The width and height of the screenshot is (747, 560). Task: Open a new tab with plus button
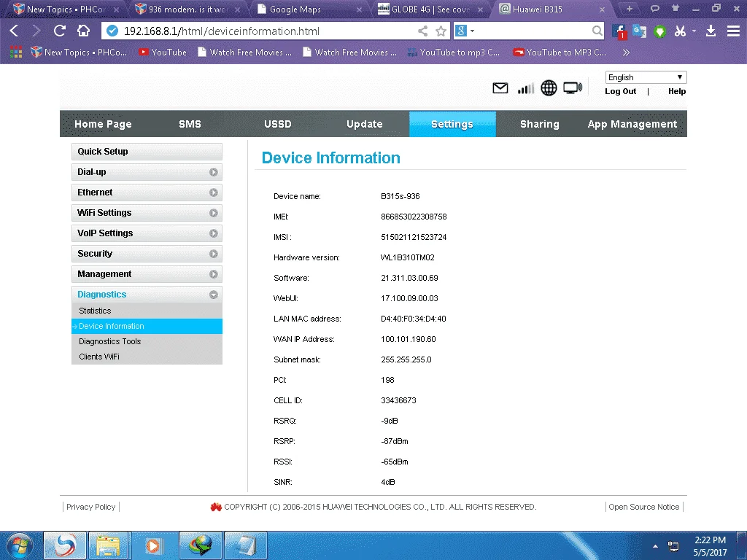click(x=630, y=9)
